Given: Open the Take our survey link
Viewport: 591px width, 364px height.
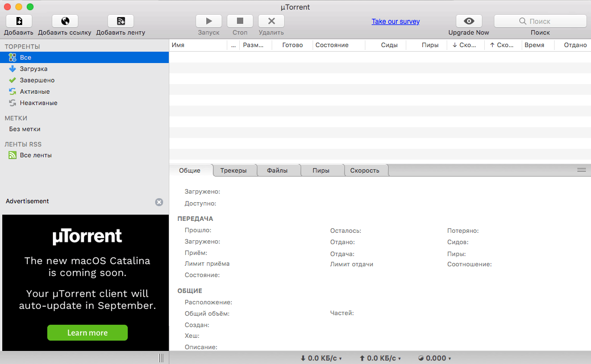Looking at the screenshot, I should tap(396, 22).
